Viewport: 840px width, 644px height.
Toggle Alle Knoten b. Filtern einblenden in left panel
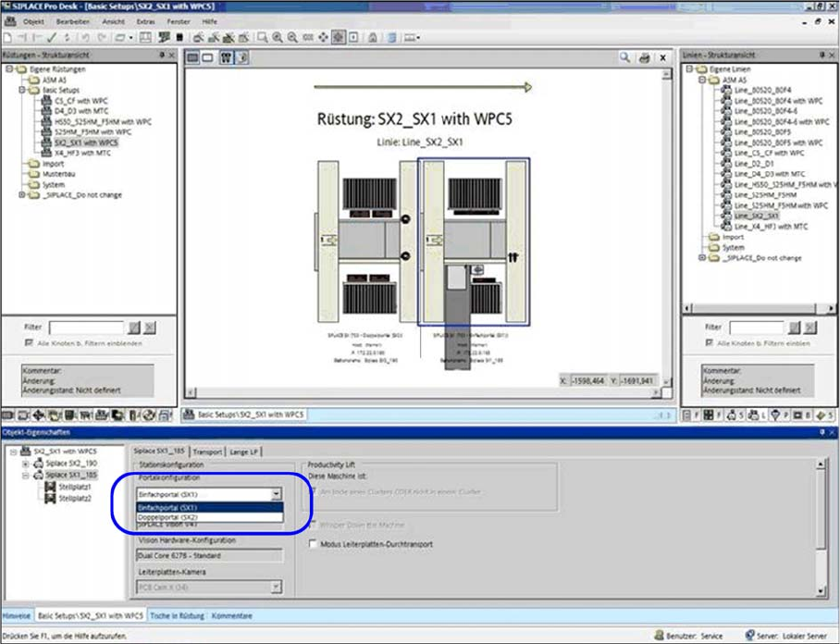click(28, 342)
